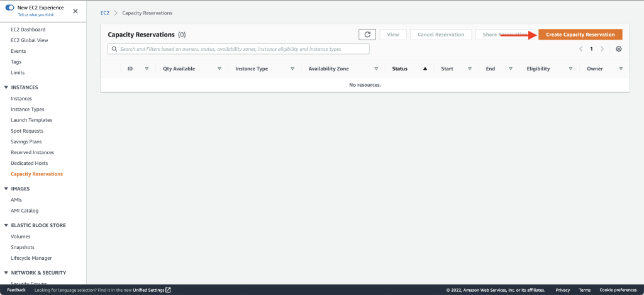Open EC2 Global View

click(x=29, y=40)
